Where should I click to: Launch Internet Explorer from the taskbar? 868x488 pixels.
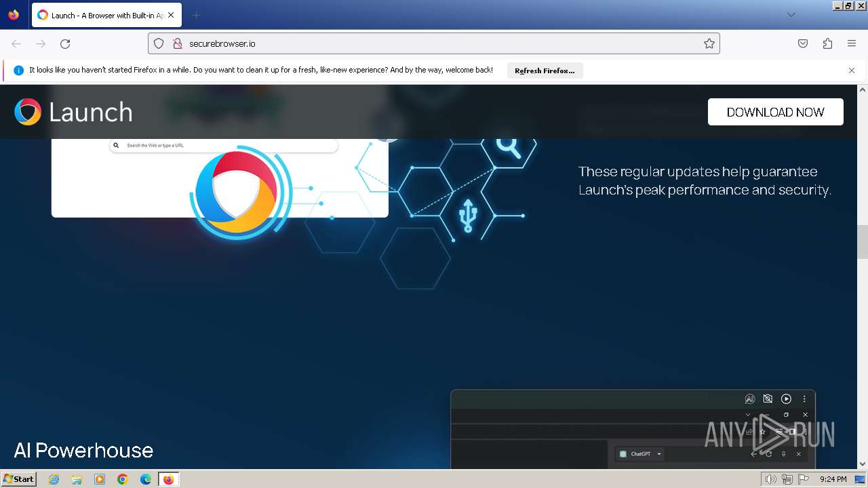[54, 479]
